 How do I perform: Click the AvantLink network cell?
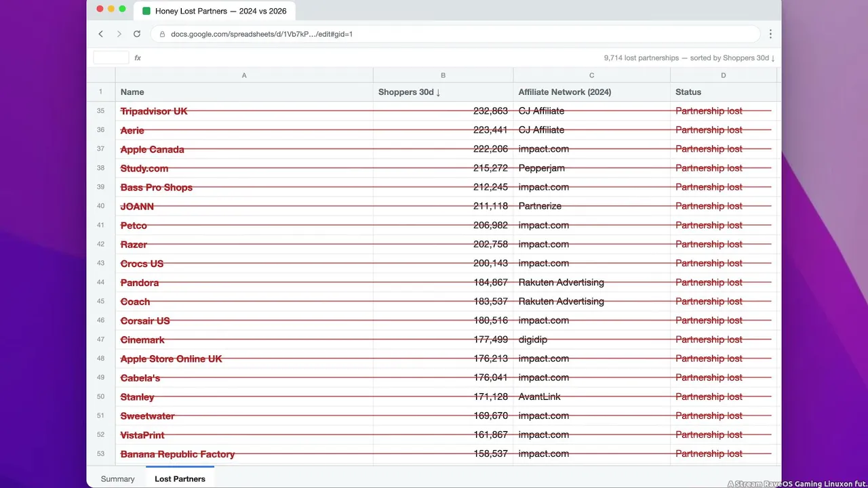[591, 396]
